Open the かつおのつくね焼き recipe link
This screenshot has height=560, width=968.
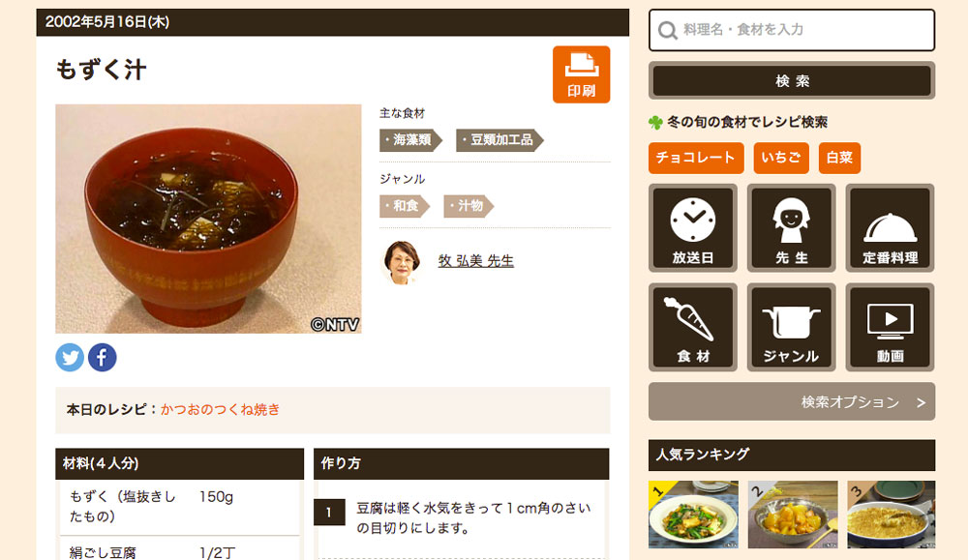[x=221, y=409]
